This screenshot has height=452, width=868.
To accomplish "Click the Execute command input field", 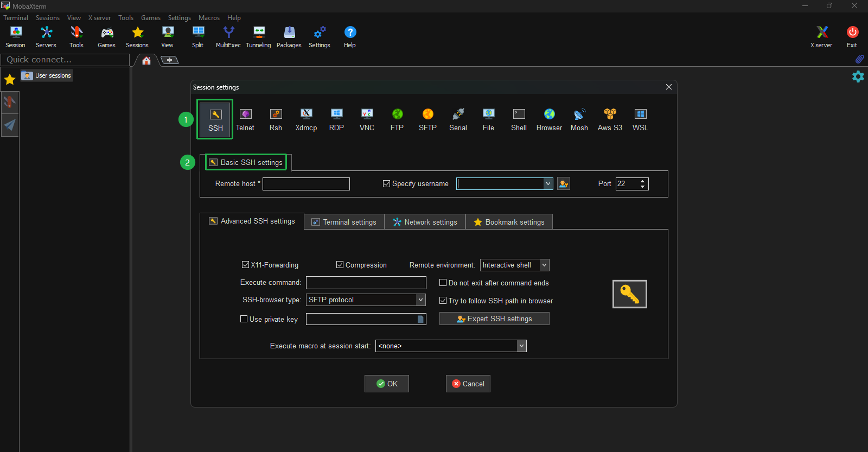I will click(x=366, y=283).
